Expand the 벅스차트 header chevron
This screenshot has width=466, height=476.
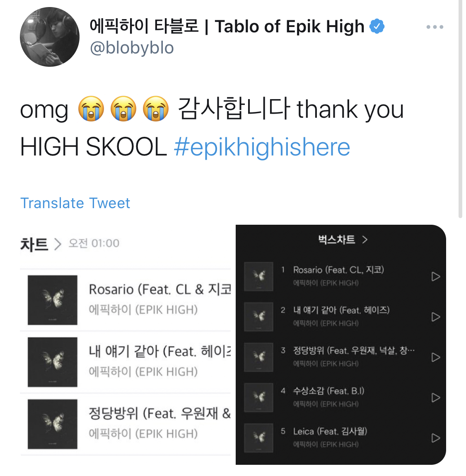tap(365, 240)
